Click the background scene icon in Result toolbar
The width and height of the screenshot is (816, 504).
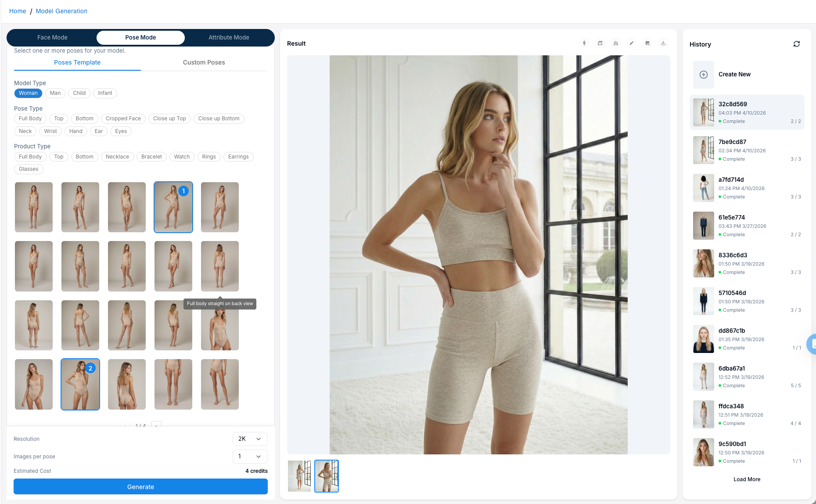[616, 43]
